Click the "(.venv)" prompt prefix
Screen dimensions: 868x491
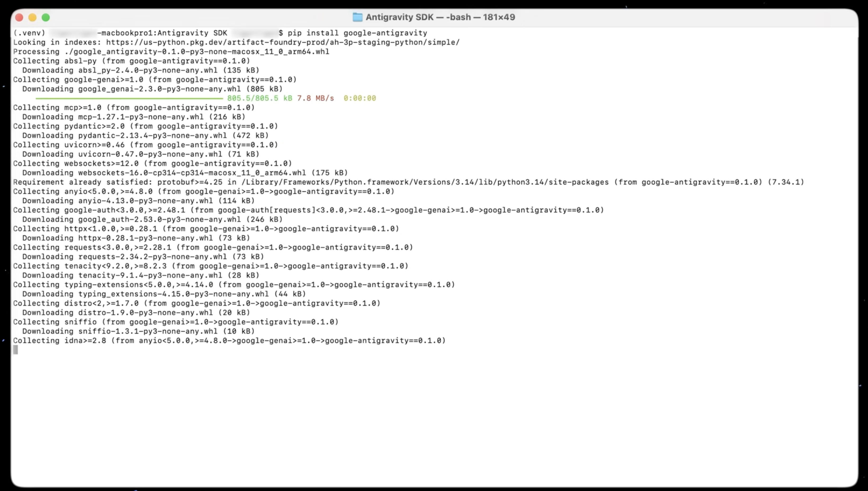[29, 33]
